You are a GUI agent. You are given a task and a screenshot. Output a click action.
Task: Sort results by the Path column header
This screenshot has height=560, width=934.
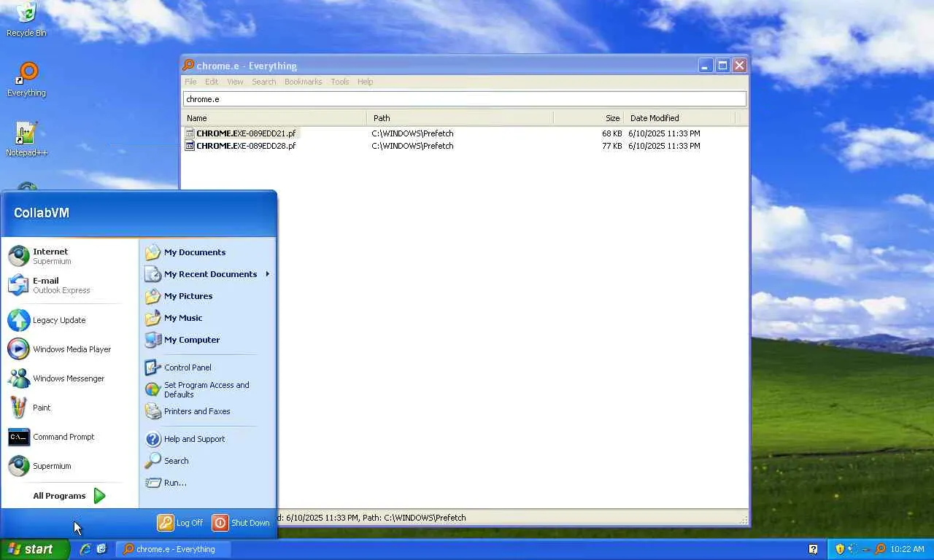pyautogui.click(x=460, y=118)
